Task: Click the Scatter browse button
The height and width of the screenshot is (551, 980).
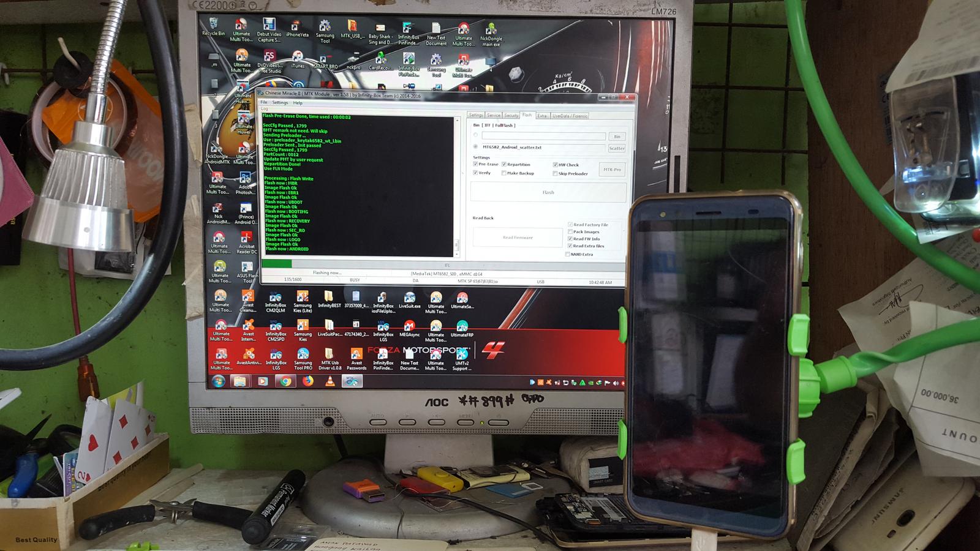Action: click(617, 148)
